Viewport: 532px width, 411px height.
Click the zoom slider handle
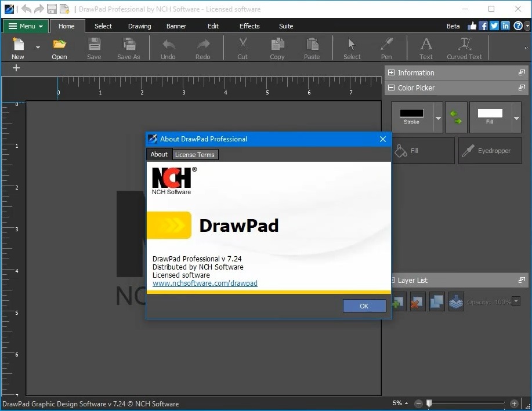point(429,403)
